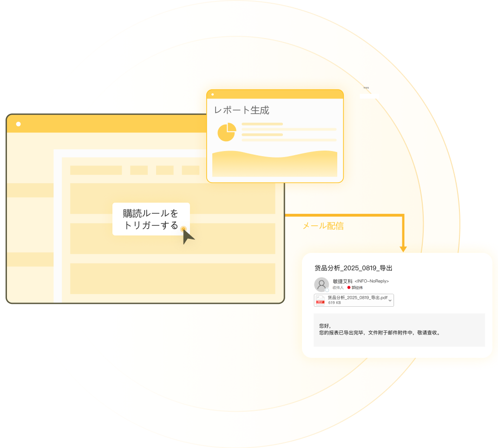This screenshot has width=498, height=448.
Task: Expand the 收件人 recipient field
Action: (x=338, y=287)
